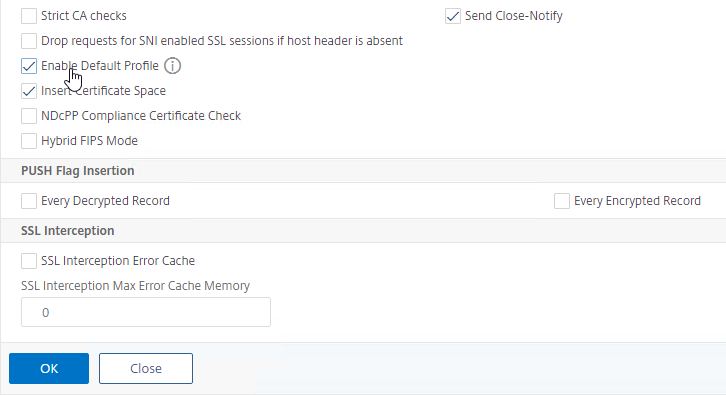Select the SSL Interception section header

point(68,231)
